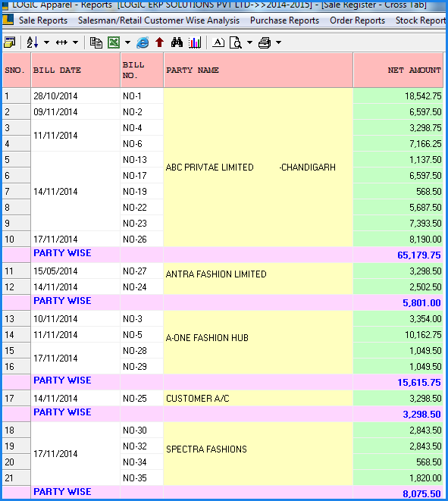The height and width of the screenshot is (501, 448).
Task: Select bill date 28/10/2014 cell
Action: click(76, 96)
